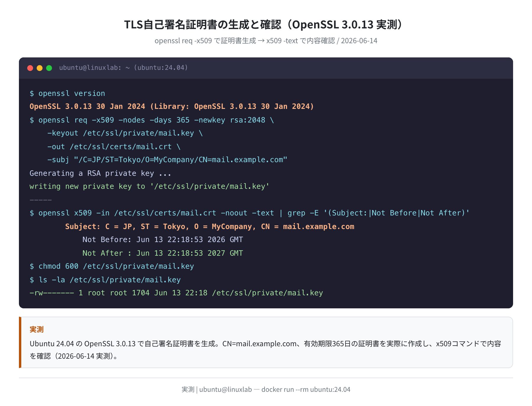Click the yellow minimize dot in terminal
532x406 pixels.
(x=40, y=68)
